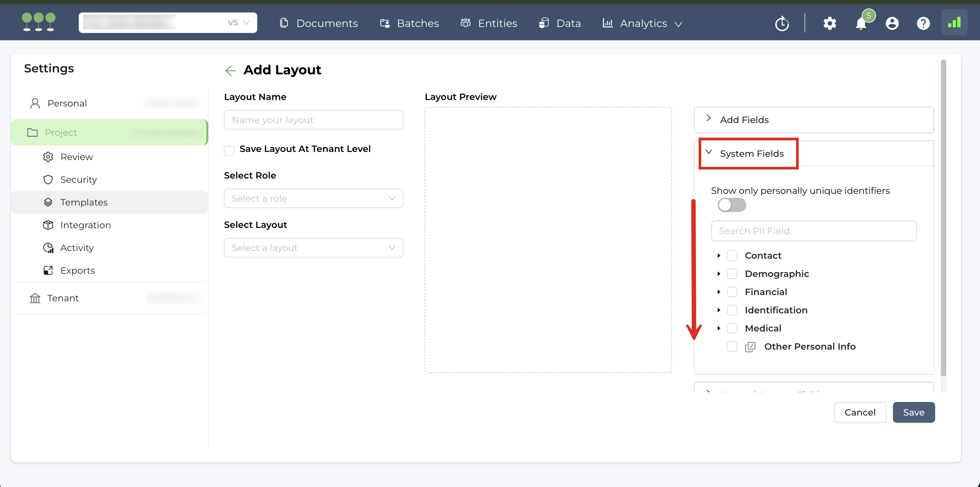Expand the Contact tree node arrow
The width and height of the screenshot is (980, 487).
(x=719, y=256)
